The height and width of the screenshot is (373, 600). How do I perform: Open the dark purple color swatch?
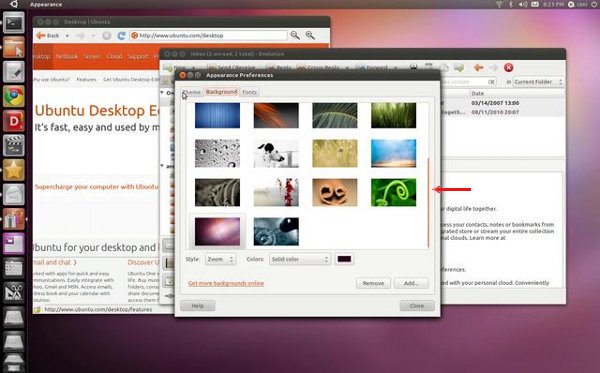[x=344, y=259]
